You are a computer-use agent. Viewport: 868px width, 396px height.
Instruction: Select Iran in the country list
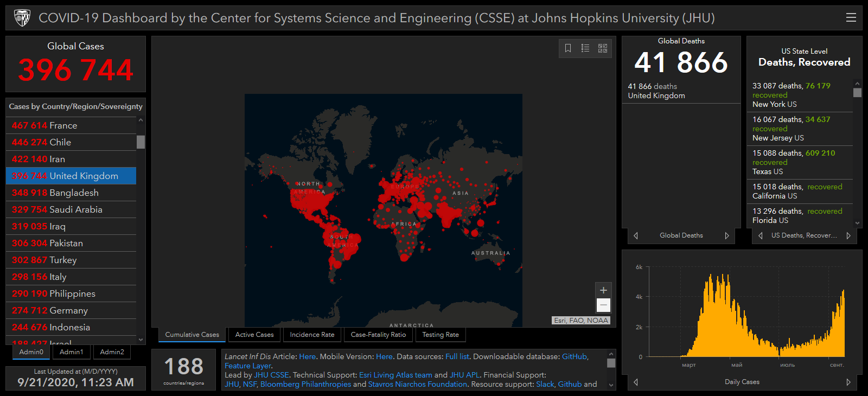pyautogui.click(x=71, y=159)
